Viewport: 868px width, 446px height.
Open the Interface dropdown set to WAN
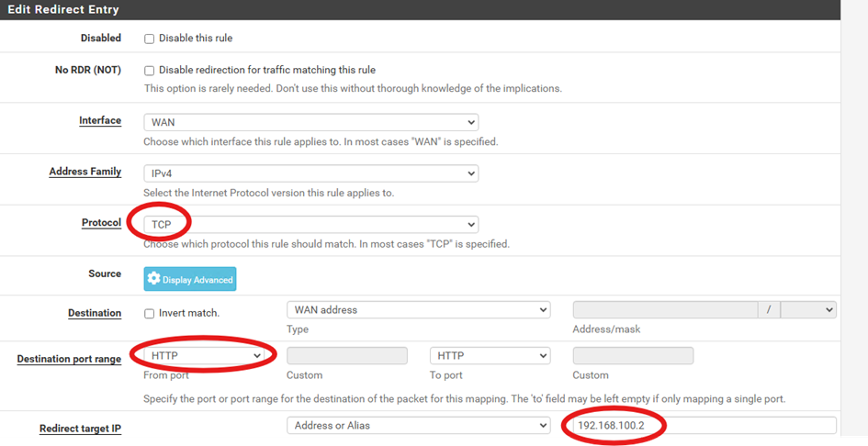click(x=310, y=122)
